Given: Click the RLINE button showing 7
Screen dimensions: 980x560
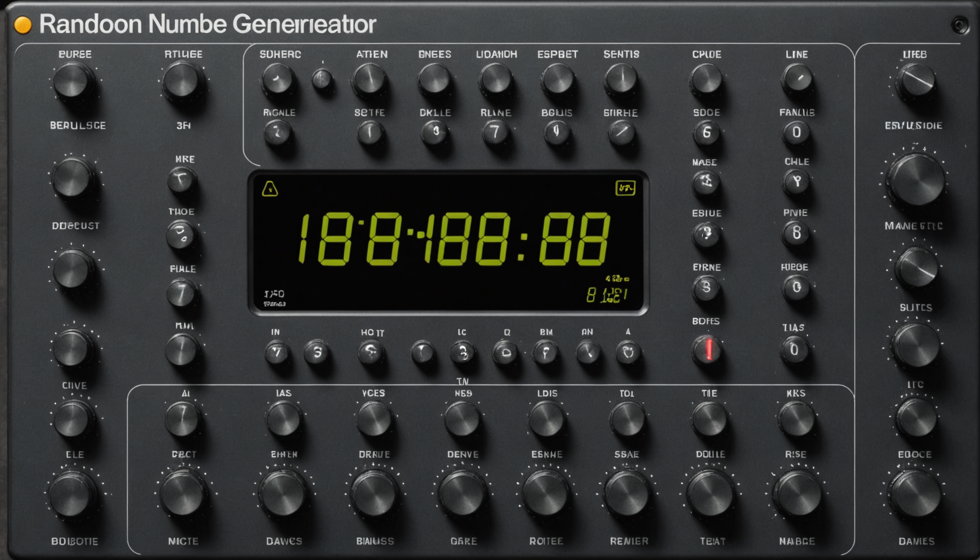Looking at the screenshot, I should [496, 132].
